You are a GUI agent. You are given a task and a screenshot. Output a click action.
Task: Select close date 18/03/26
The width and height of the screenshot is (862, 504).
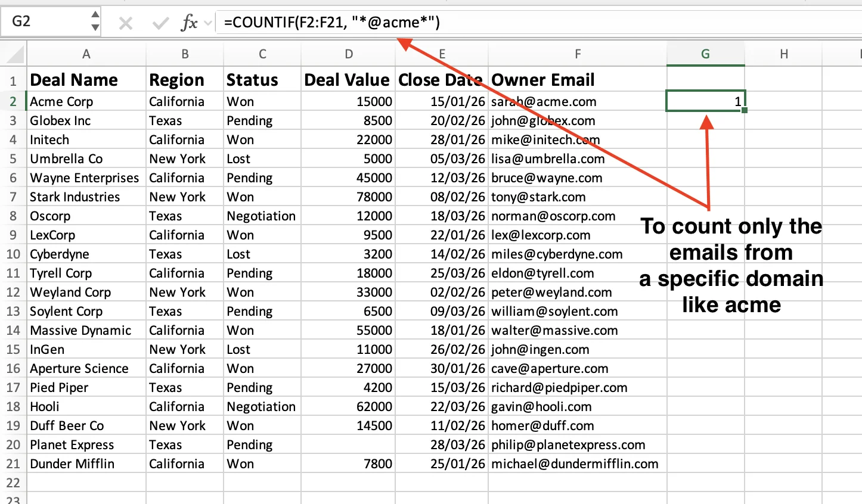442,216
